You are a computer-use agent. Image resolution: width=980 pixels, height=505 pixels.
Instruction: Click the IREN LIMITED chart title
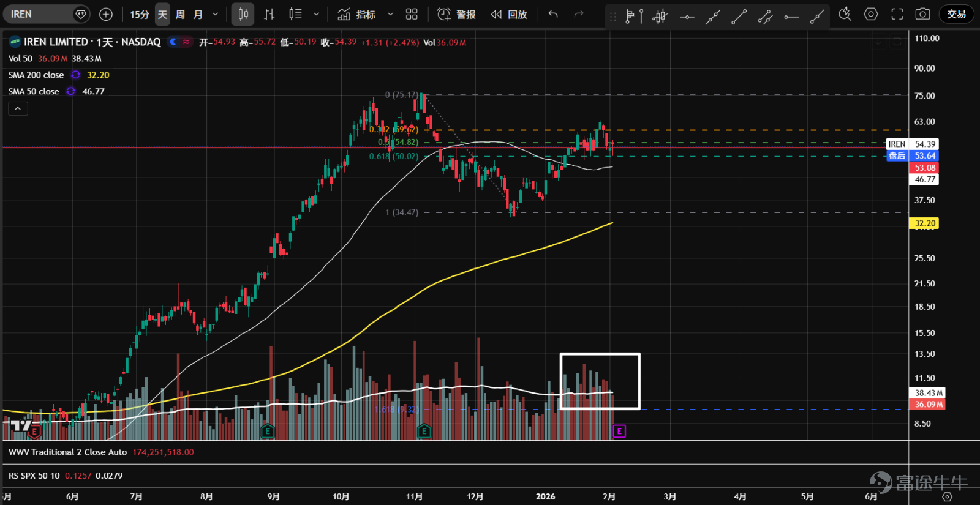click(92, 42)
